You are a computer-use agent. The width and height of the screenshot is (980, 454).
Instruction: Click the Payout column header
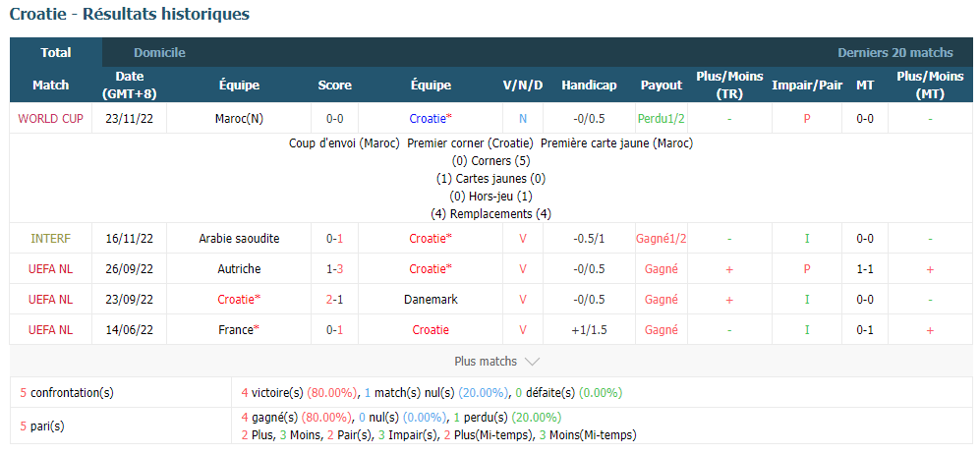pos(662,85)
